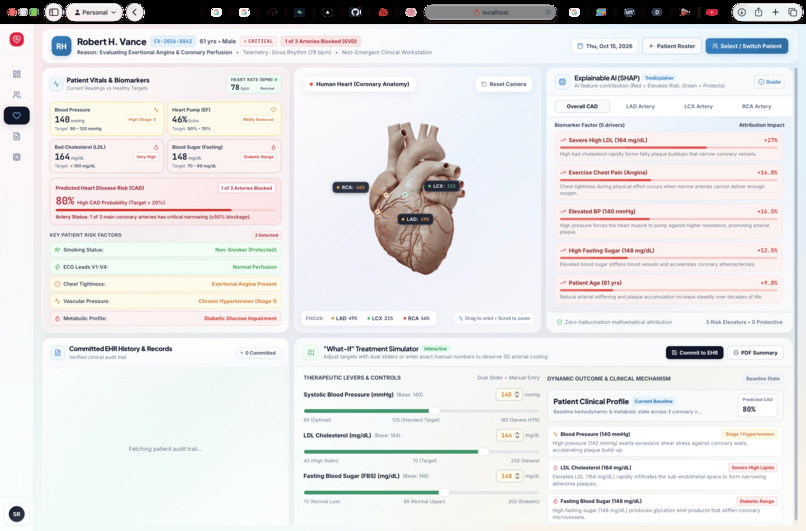Click the What-If Treatment Simulator sliders icon

tap(310, 352)
